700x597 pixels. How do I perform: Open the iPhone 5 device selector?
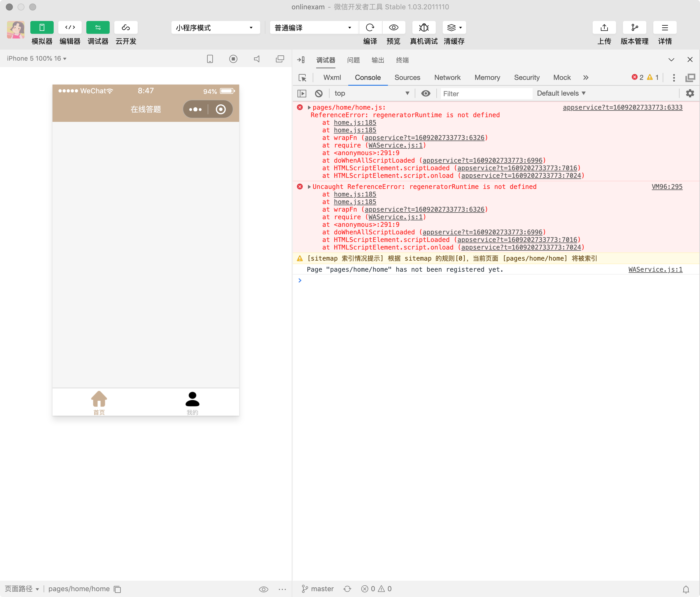(37, 58)
